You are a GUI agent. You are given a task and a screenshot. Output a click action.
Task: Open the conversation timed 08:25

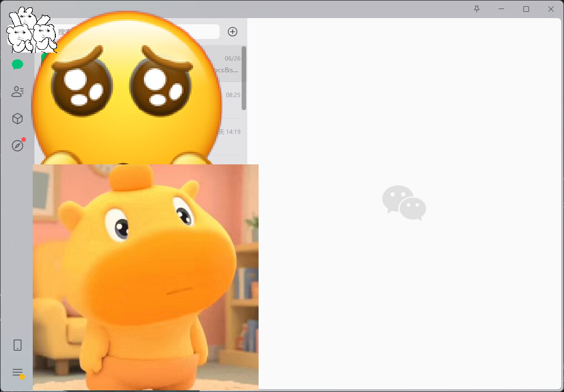141,100
